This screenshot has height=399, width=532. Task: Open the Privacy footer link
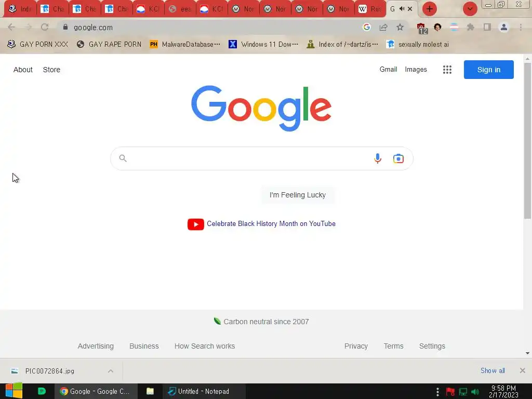pyautogui.click(x=356, y=346)
